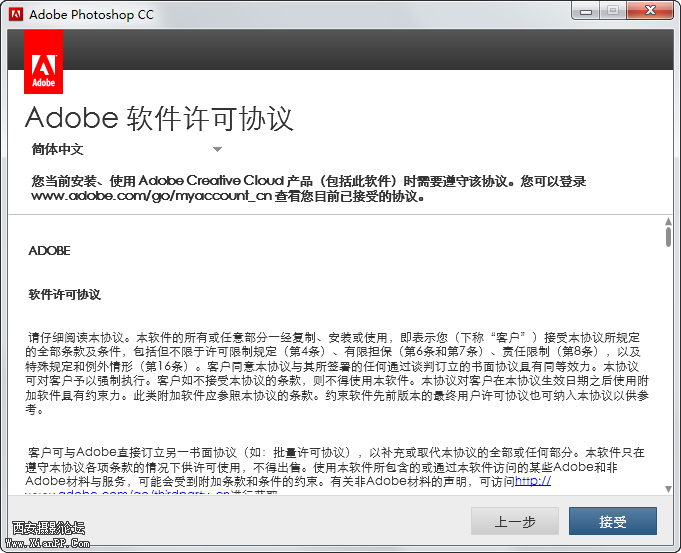Expand the language dropdown arrow
Viewport: 681px width, 553px height.
pyautogui.click(x=217, y=150)
